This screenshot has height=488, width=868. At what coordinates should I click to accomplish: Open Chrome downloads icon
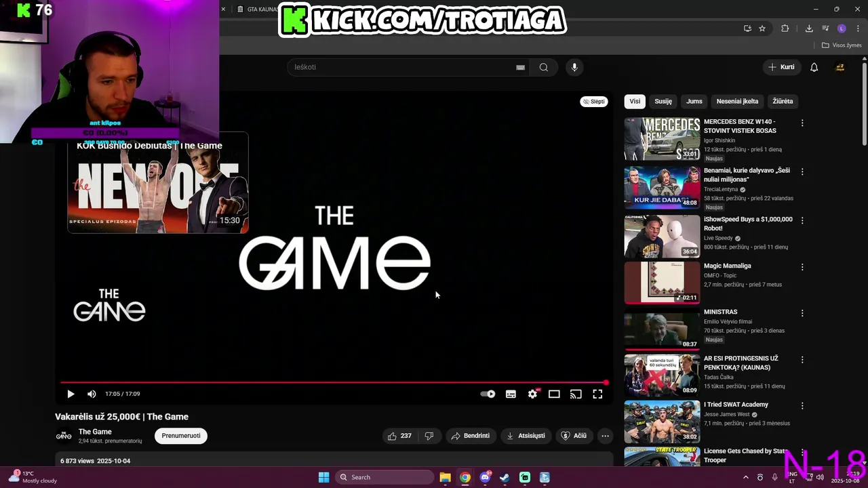(x=809, y=28)
